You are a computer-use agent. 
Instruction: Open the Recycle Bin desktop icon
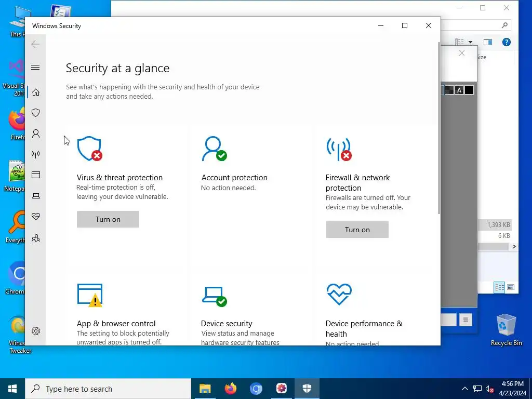point(506,329)
